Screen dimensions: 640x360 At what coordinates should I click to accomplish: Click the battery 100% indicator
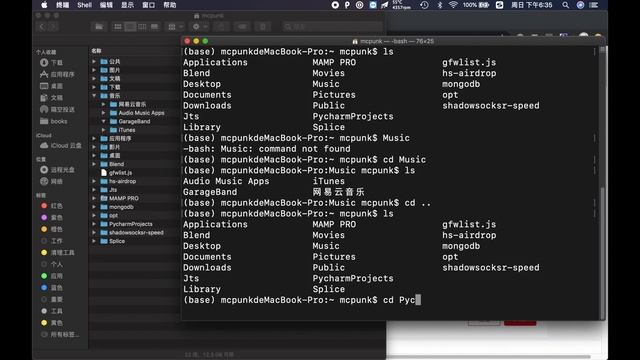tap(476, 5)
